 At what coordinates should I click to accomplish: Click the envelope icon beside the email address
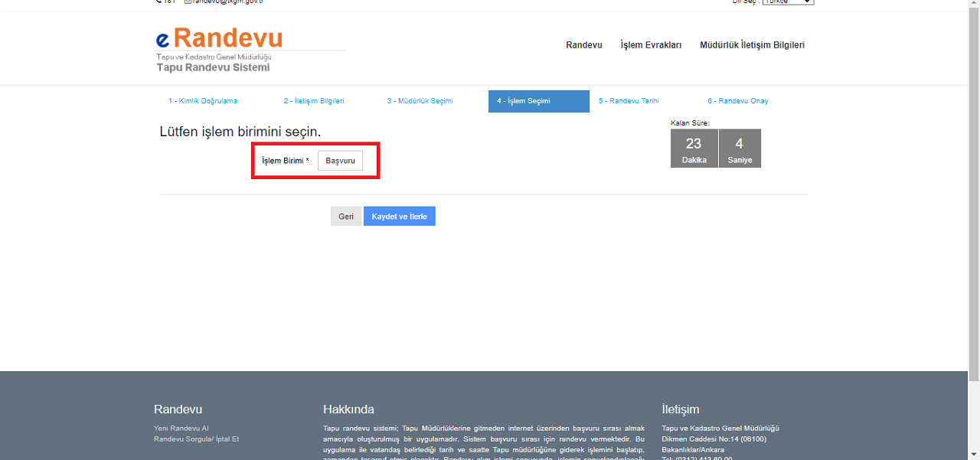click(188, 2)
